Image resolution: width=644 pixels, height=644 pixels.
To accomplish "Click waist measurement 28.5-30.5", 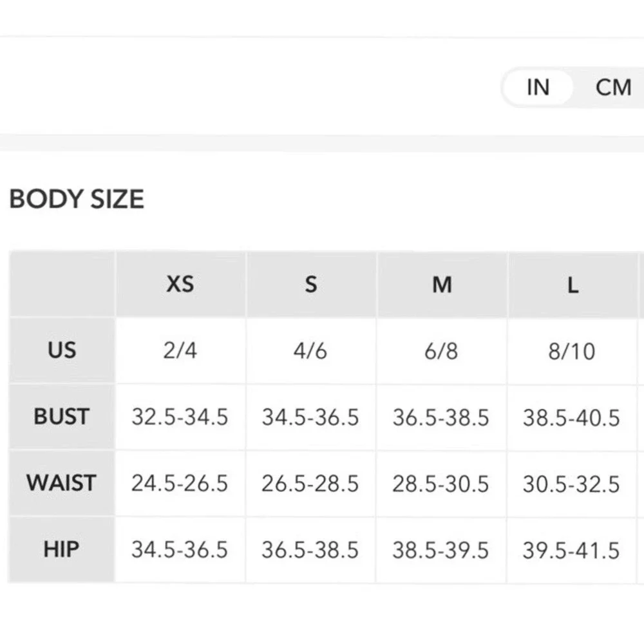I will (x=440, y=484).
